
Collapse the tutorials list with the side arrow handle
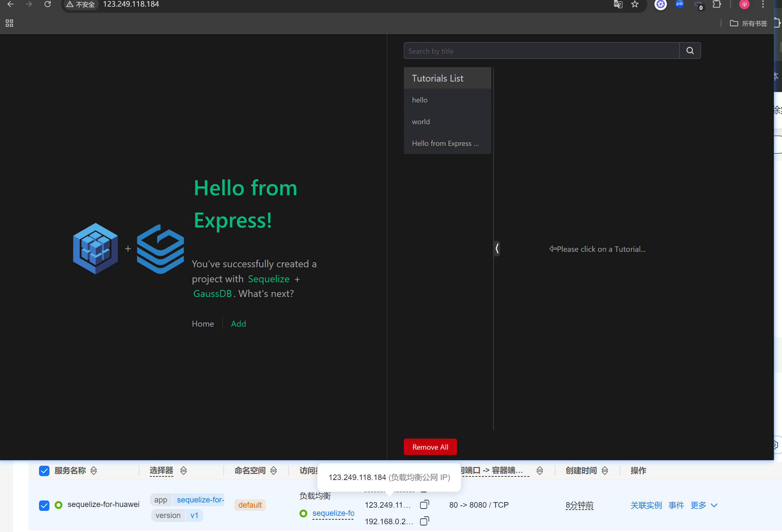pos(497,249)
